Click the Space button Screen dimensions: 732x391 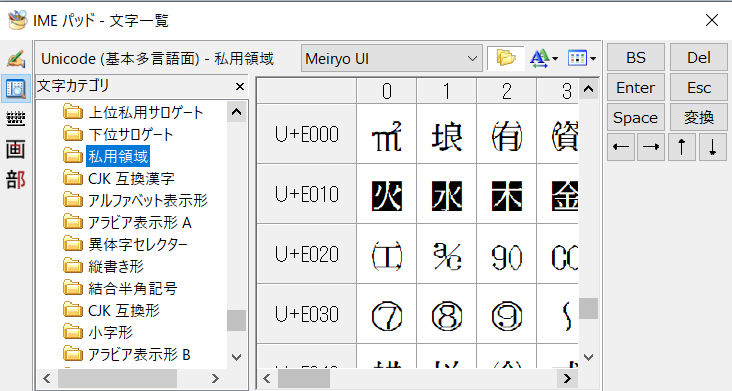pos(636,117)
